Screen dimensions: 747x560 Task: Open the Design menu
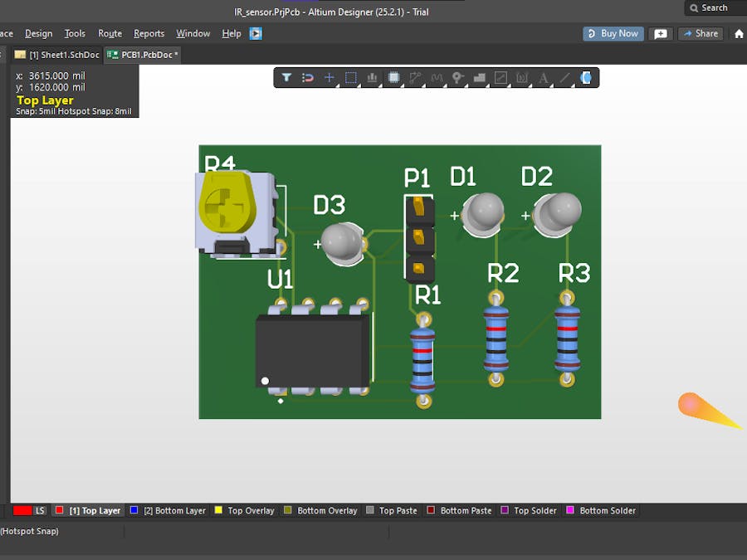[x=38, y=34]
